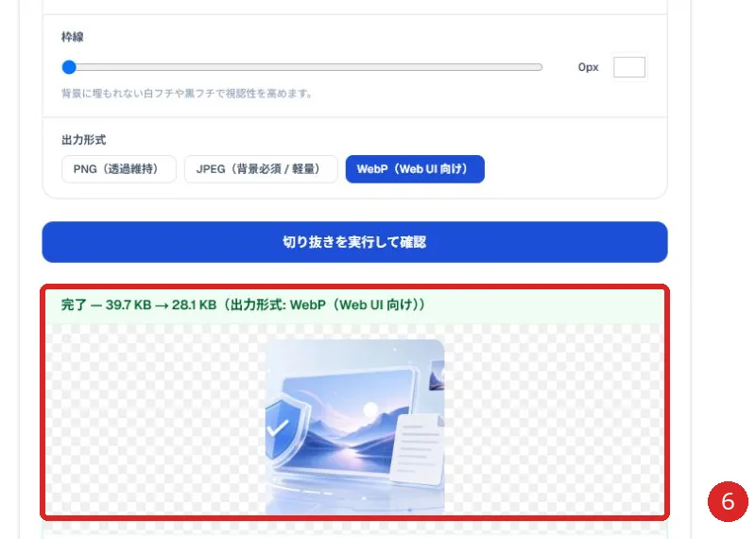Click the 切り抜きを実行して確認 button

click(x=354, y=242)
